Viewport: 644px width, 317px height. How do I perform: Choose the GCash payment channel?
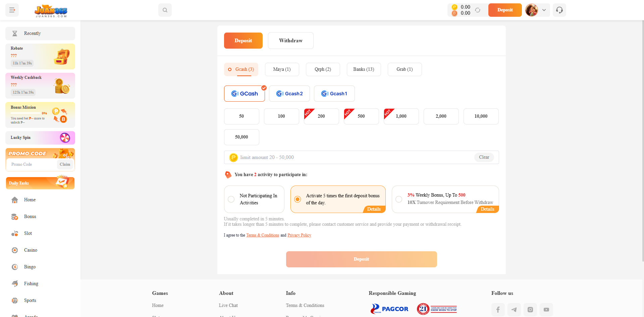[x=245, y=94]
